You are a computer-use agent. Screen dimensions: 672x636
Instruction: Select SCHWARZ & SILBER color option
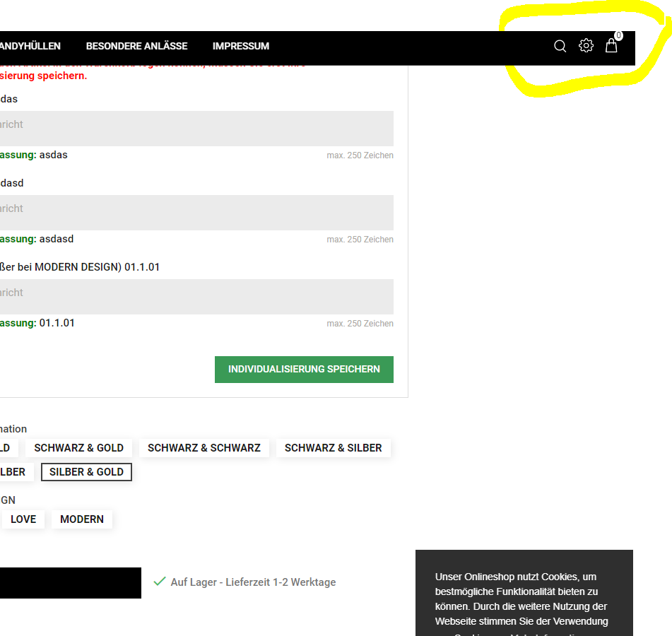point(333,448)
